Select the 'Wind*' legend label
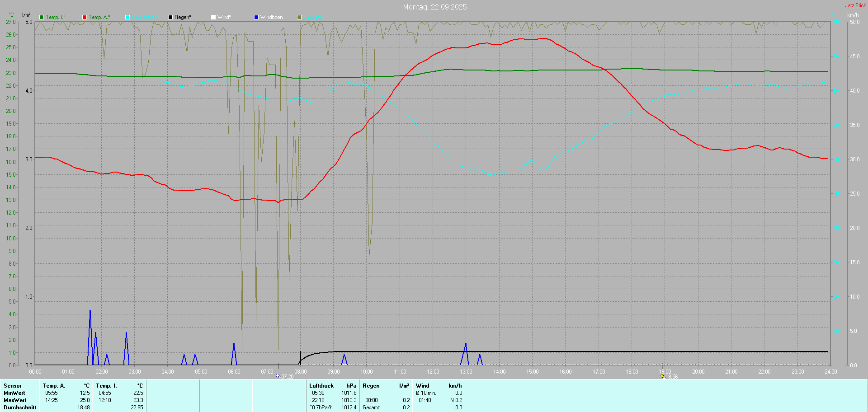The height and width of the screenshot is (412, 868). pos(224,17)
